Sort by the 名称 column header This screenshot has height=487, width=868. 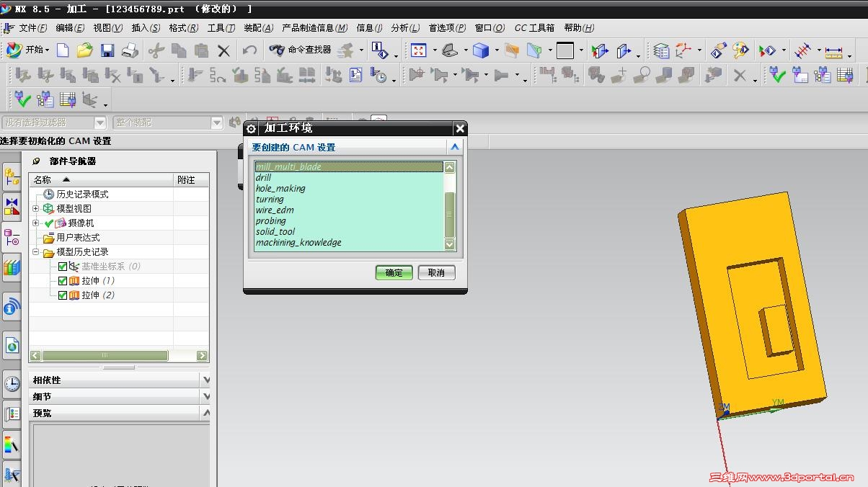pyautogui.click(x=101, y=180)
